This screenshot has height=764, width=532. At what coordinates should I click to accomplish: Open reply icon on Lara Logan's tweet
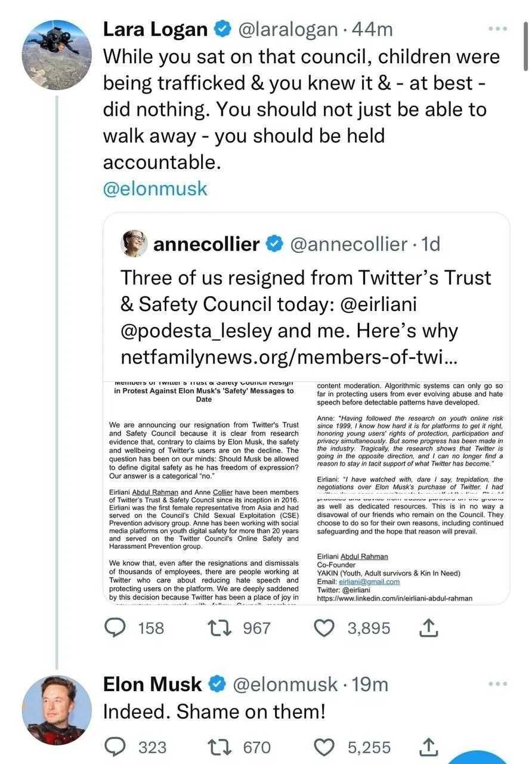[116, 628]
